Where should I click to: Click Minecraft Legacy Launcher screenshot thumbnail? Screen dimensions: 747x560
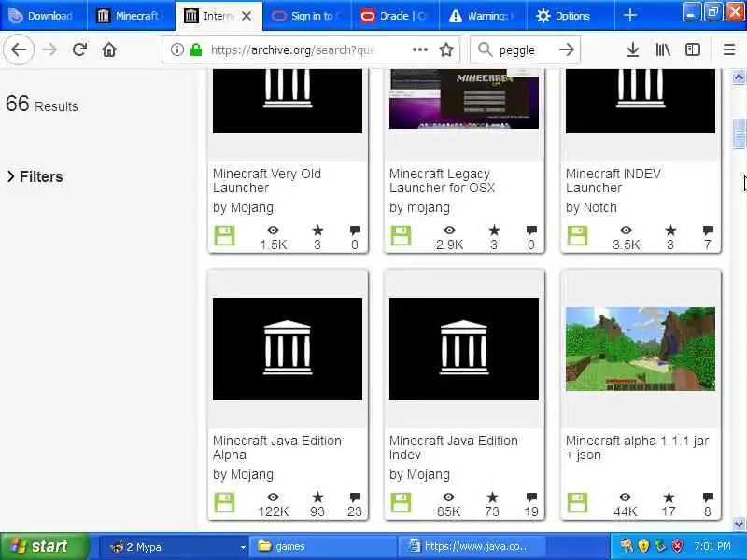[463, 99]
